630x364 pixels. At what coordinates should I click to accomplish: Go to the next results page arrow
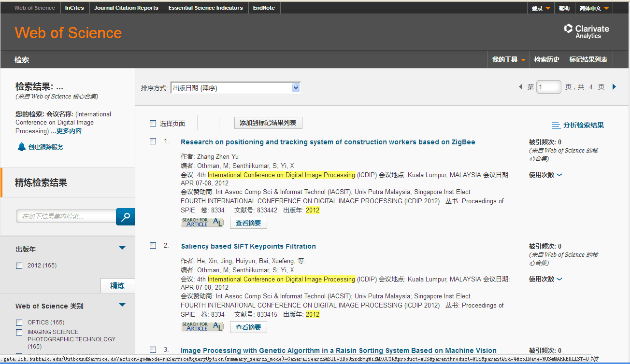[x=614, y=87]
